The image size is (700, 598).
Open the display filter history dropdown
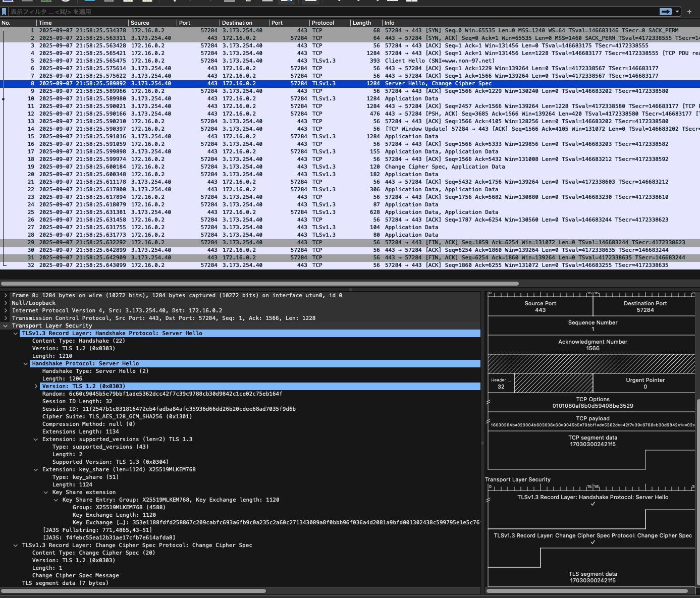[677, 12]
